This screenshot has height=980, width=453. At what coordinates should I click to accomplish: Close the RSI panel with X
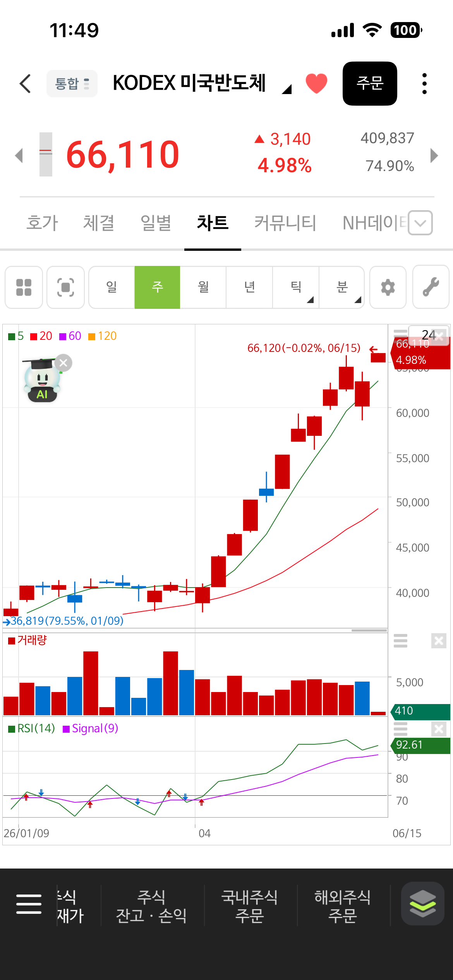tap(439, 729)
